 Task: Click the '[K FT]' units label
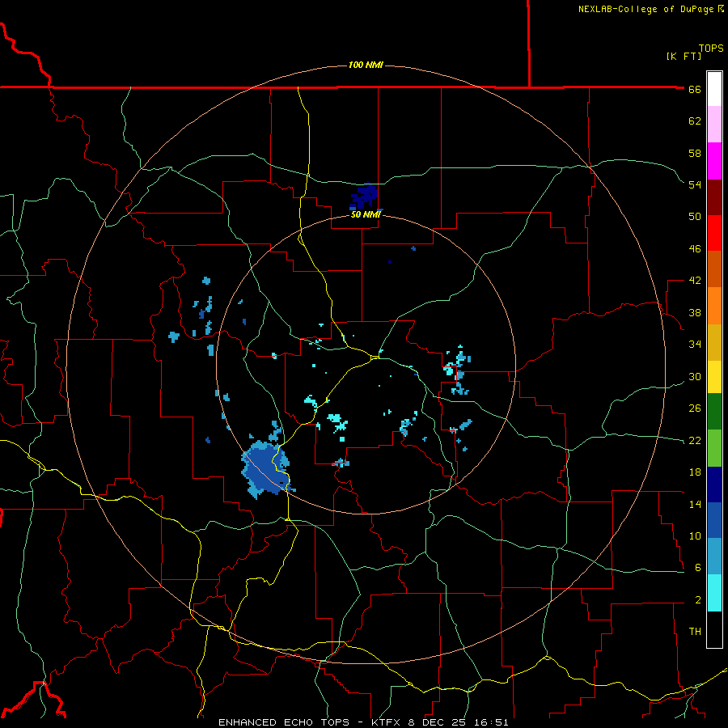tap(684, 57)
